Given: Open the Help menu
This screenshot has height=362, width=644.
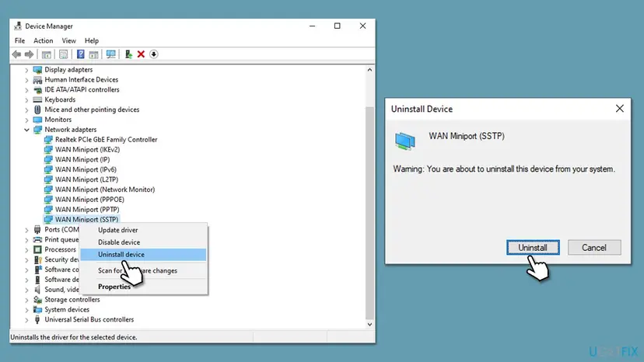Looking at the screenshot, I should coord(92,40).
